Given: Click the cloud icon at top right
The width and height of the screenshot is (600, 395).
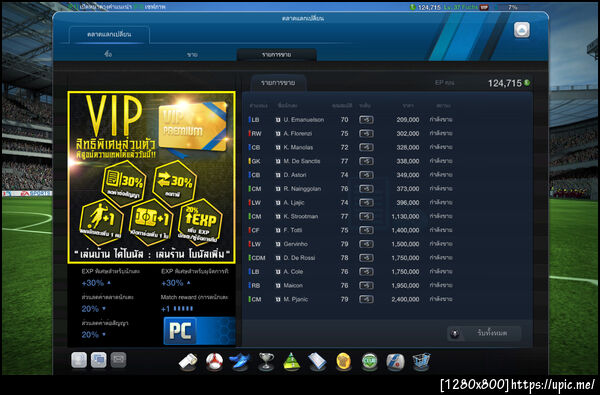Looking at the screenshot, I should 522,30.
